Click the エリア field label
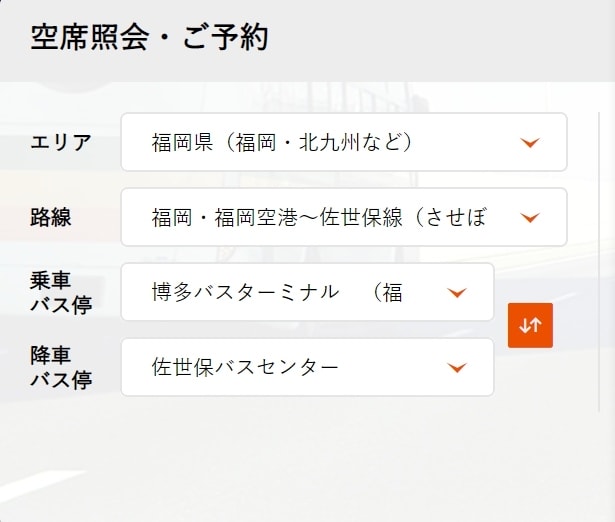The width and height of the screenshot is (615, 522). point(61,142)
